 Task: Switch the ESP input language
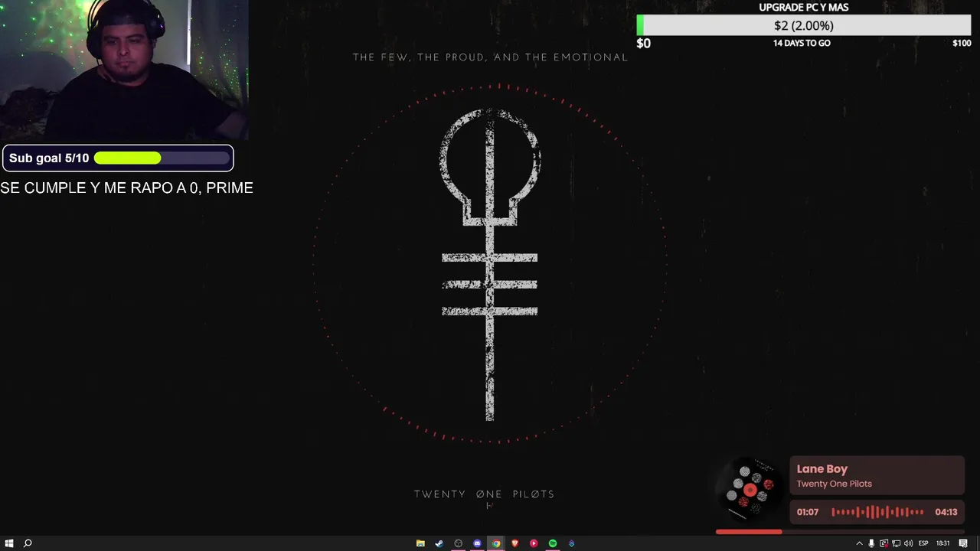click(923, 543)
